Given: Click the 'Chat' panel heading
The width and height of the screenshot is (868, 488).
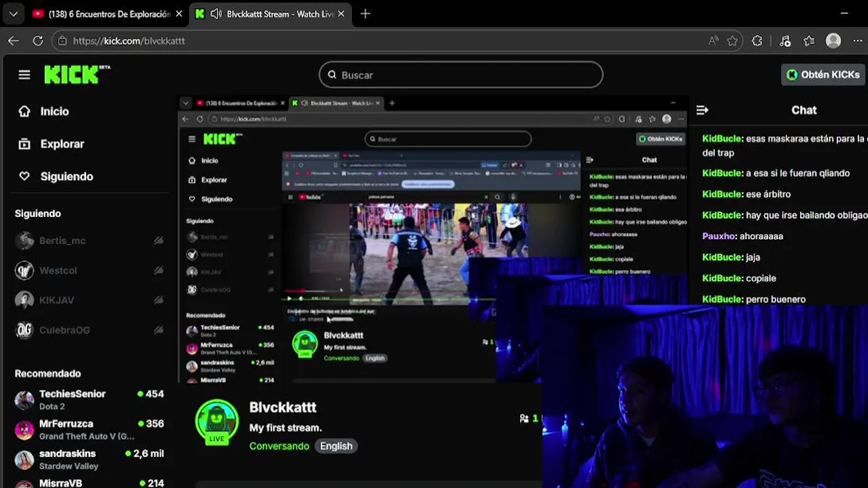Looking at the screenshot, I should [804, 110].
